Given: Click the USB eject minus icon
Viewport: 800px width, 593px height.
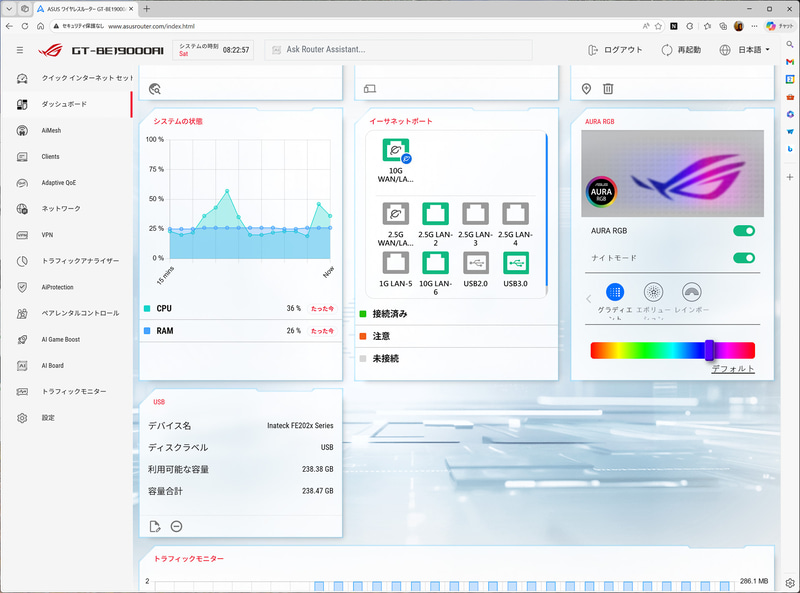Looking at the screenshot, I should [177, 526].
